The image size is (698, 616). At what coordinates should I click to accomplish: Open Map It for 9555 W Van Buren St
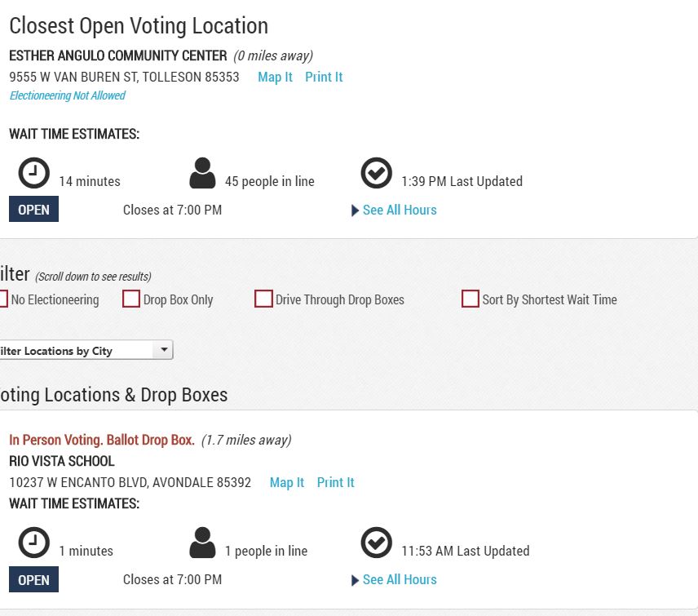click(x=275, y=77)
